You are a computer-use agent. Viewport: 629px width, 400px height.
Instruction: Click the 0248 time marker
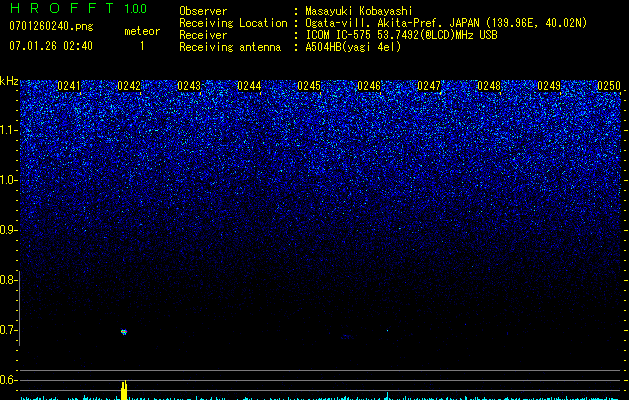click(489, 86)
